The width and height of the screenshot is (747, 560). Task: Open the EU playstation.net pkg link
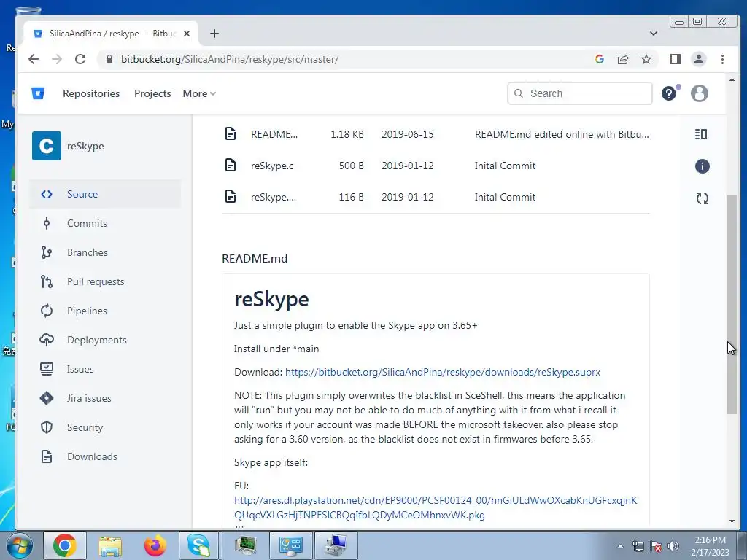coord(436,507)
